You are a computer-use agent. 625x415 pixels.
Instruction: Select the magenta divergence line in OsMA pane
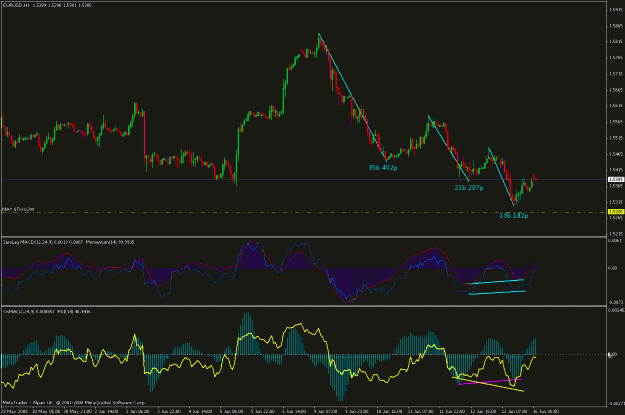coord(490,382)
